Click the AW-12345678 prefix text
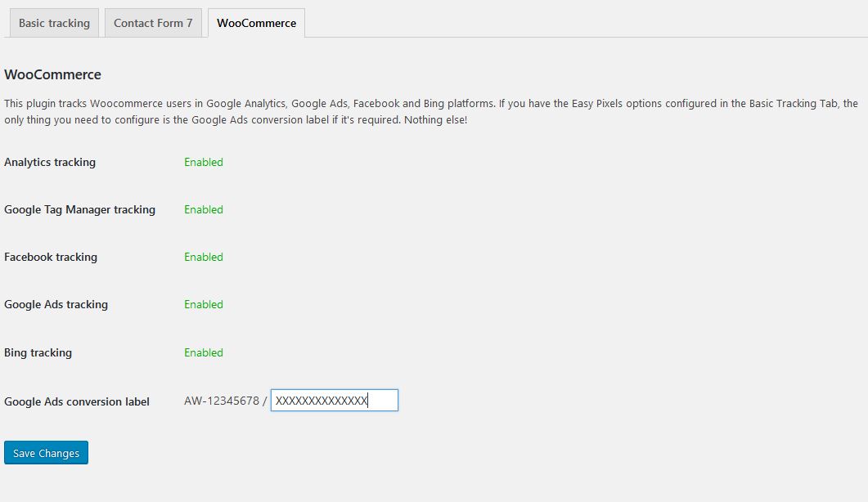The height and width of the screenshot is (502, 868). pyautogui.click(x=222, y=401)
